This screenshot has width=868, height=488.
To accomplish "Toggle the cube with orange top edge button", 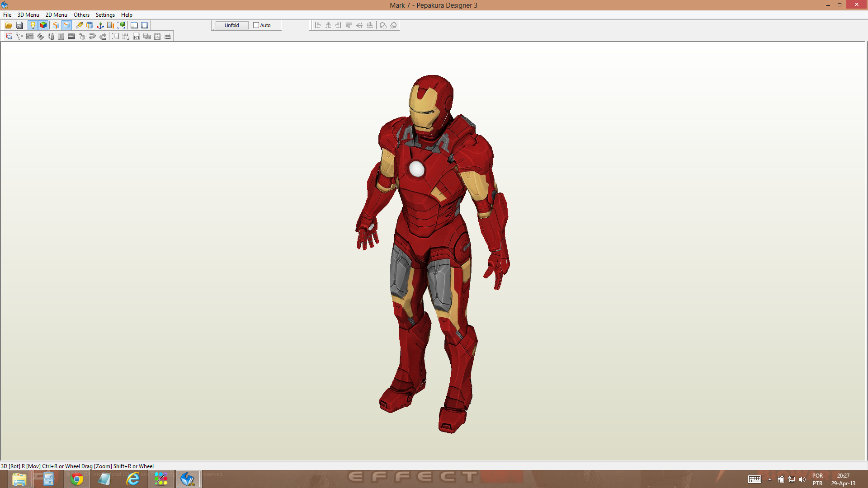I will 67,25.
